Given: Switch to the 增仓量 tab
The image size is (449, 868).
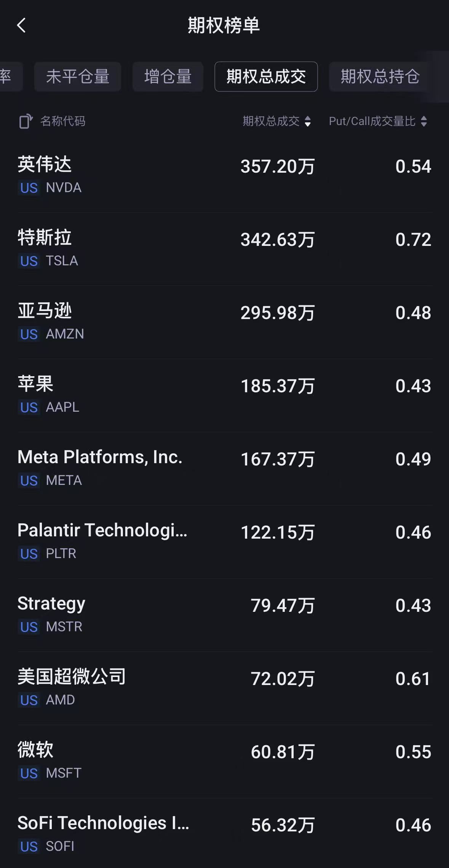Looking at the screenshot, I should coord(168,77).
